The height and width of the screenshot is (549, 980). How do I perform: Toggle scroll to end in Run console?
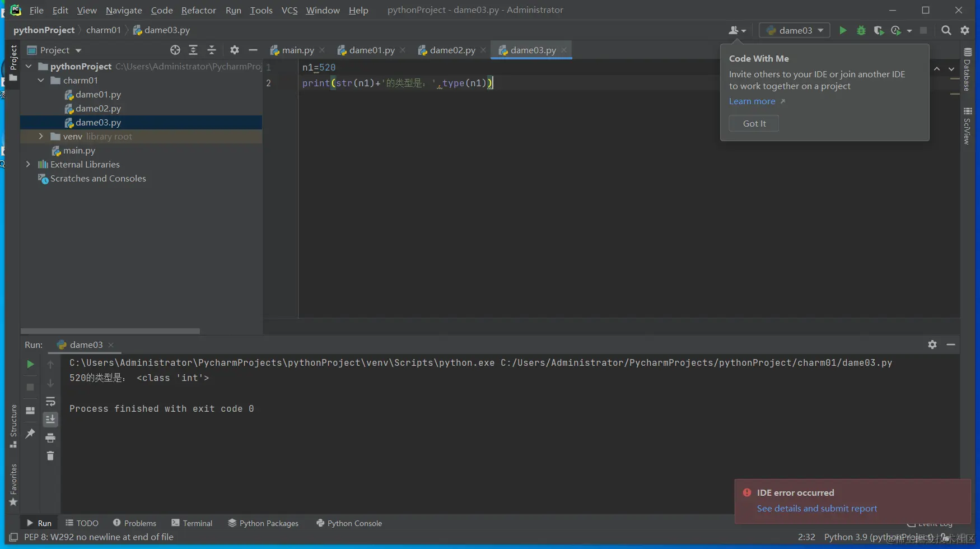(50, 419)
